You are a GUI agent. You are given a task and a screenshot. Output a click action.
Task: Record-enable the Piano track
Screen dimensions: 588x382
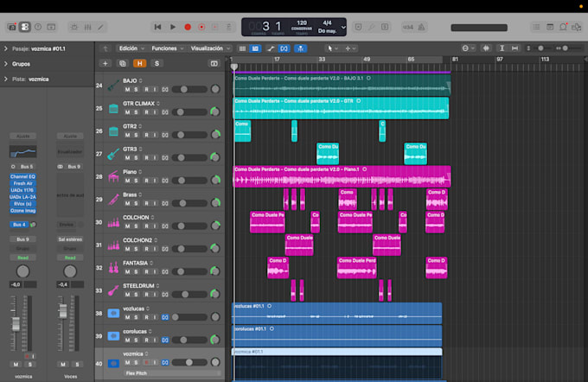(x=146, y=181)
